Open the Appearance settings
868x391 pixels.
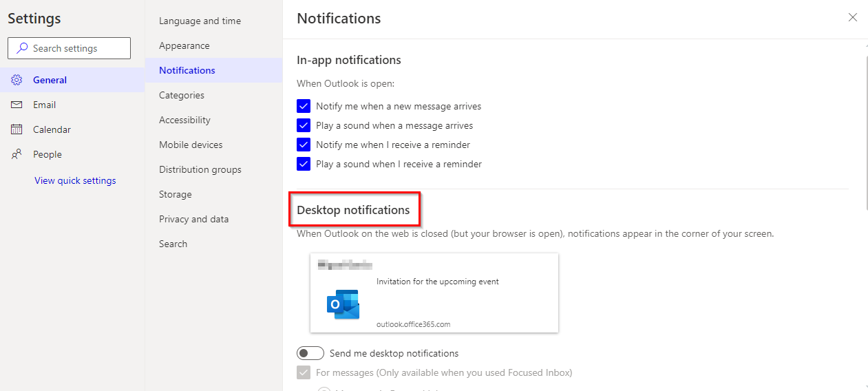pos(213,45)
